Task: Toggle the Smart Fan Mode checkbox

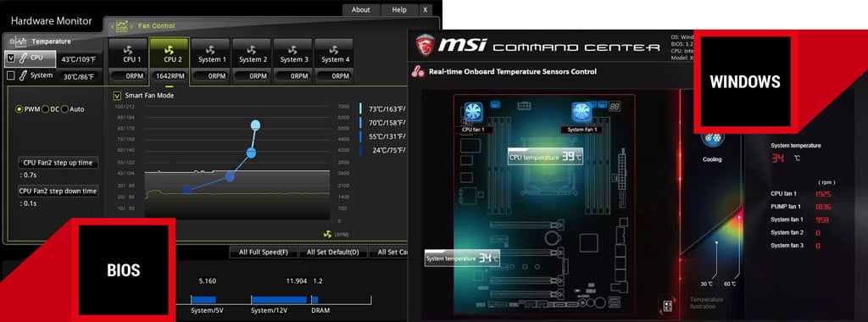Action: [117, 95]
